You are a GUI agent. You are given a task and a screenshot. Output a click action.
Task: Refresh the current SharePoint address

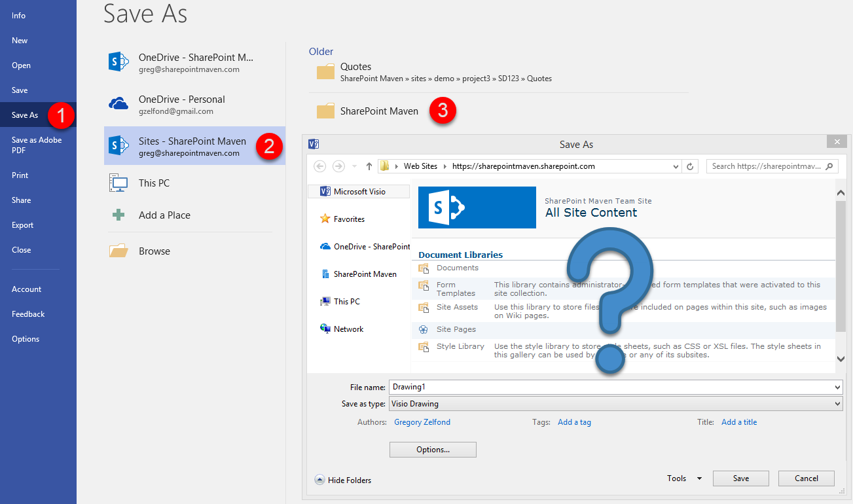pos(690,166)
